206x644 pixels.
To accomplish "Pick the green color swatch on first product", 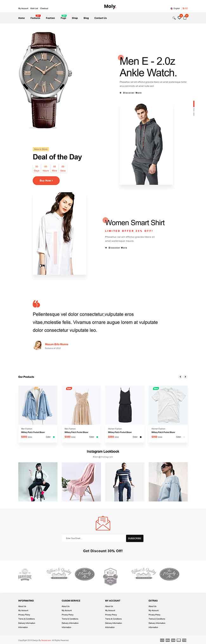I will [54, 437].
